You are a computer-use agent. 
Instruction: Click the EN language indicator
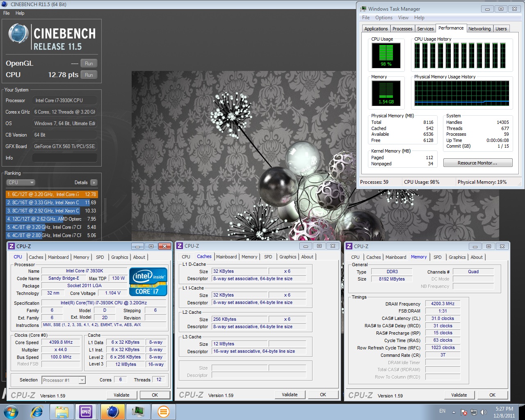coord(442,411)
